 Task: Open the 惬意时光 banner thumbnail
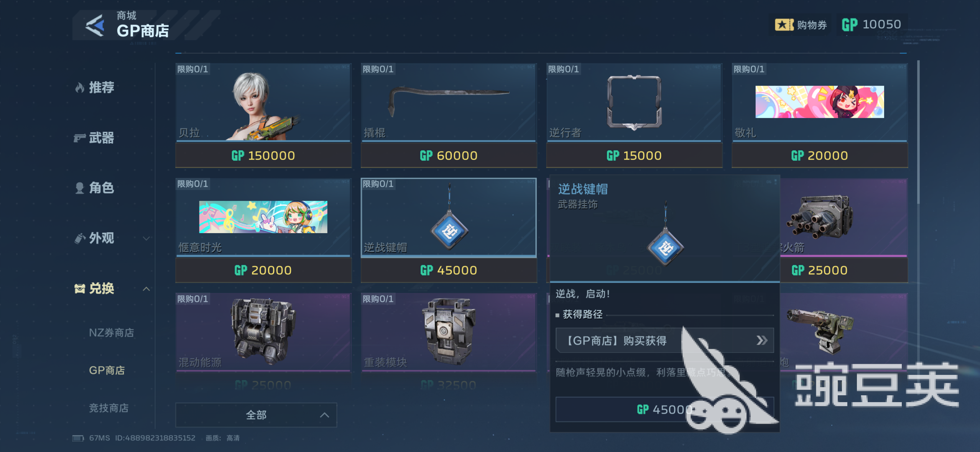(x=263, y=217)
